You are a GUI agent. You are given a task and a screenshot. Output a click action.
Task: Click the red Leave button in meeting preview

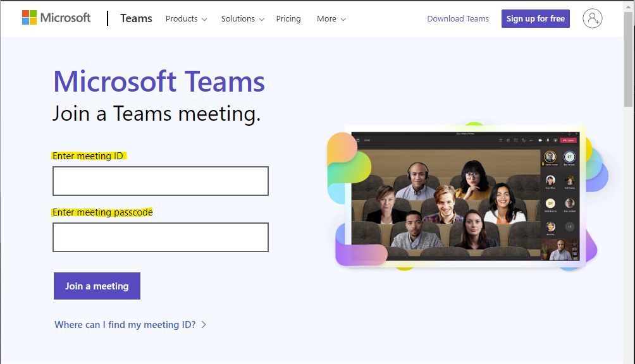(x=568, y=140)
